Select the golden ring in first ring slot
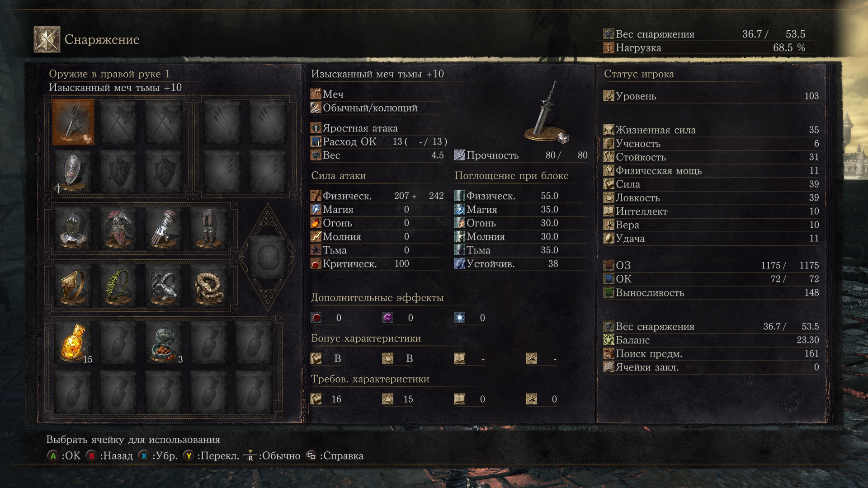The image size is (868, 488). [x=73, y=286]
